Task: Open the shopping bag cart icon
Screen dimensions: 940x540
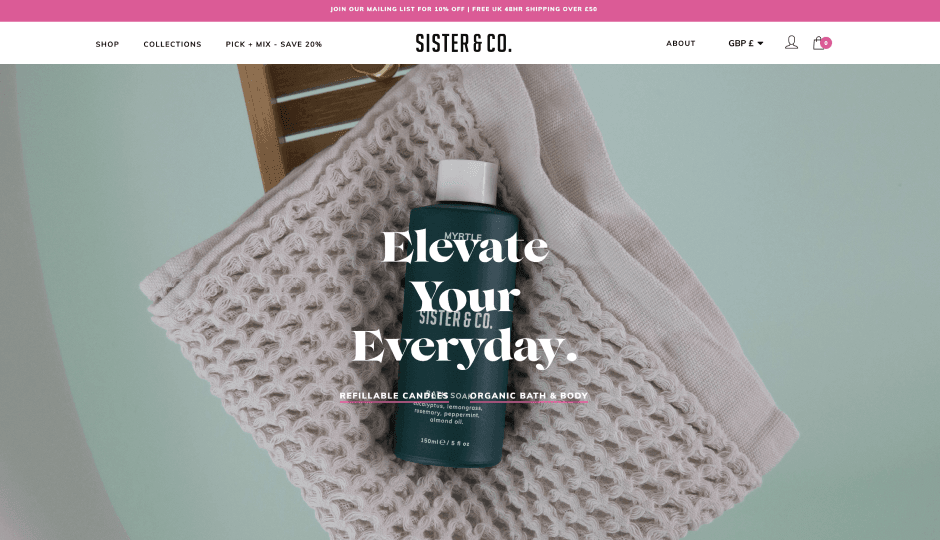Action: tap(818, 43)
